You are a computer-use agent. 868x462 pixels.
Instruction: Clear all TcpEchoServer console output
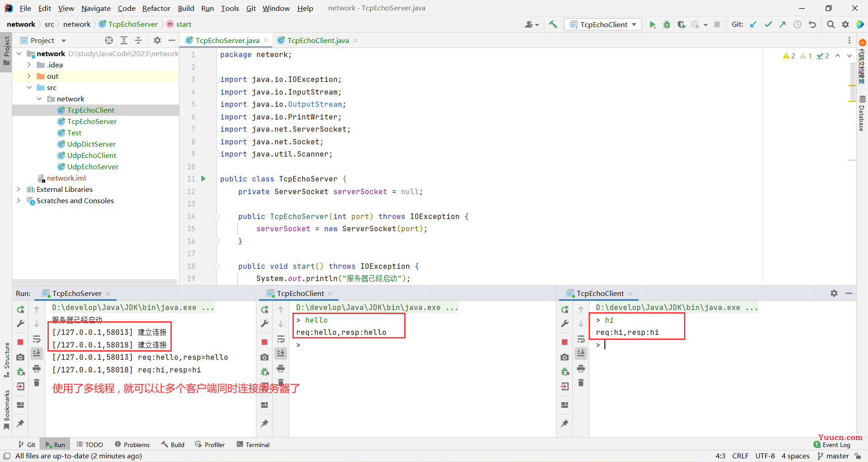(37, 383)
